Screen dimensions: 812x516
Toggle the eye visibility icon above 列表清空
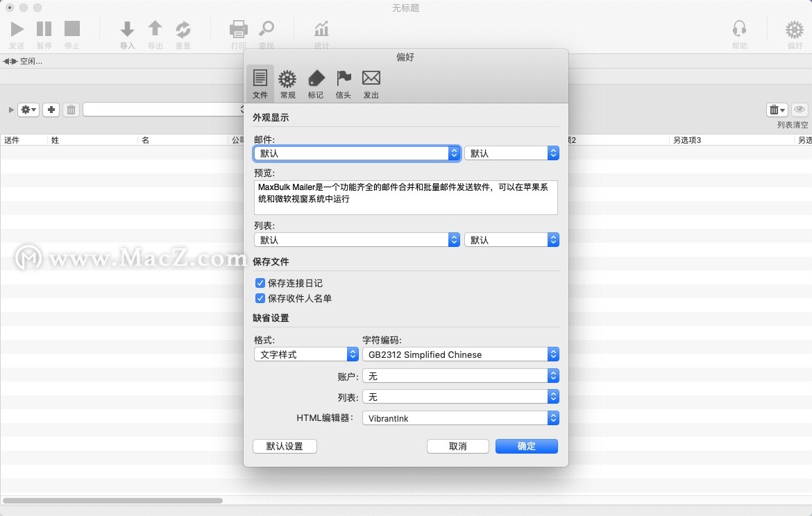(x=799, y=109)
